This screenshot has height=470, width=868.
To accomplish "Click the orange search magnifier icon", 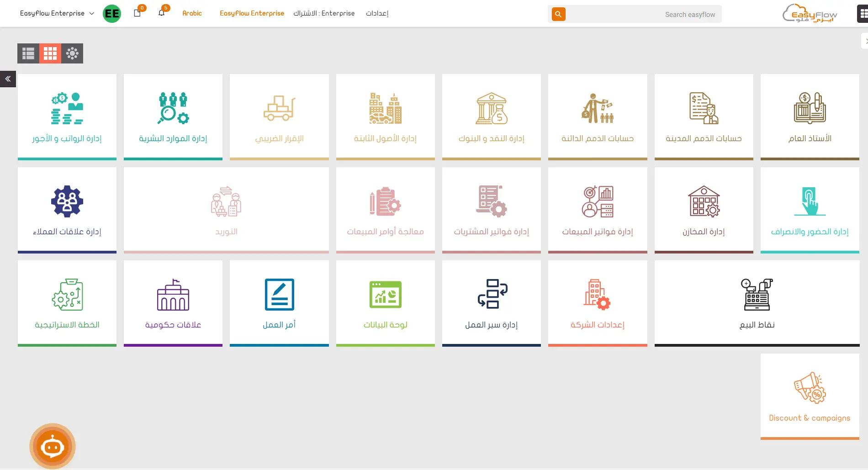I will (558, 14).
